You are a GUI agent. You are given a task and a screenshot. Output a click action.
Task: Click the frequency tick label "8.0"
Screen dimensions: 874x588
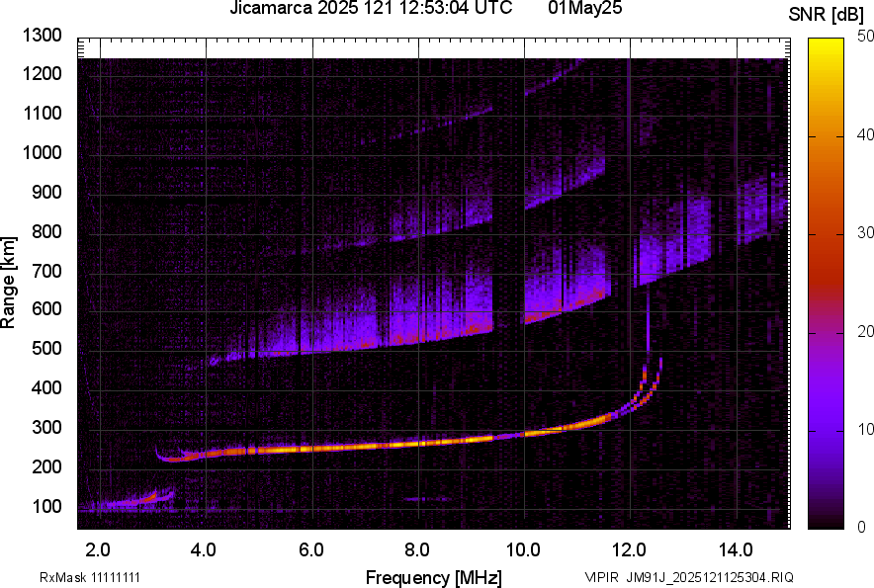(x=416, y=550)
